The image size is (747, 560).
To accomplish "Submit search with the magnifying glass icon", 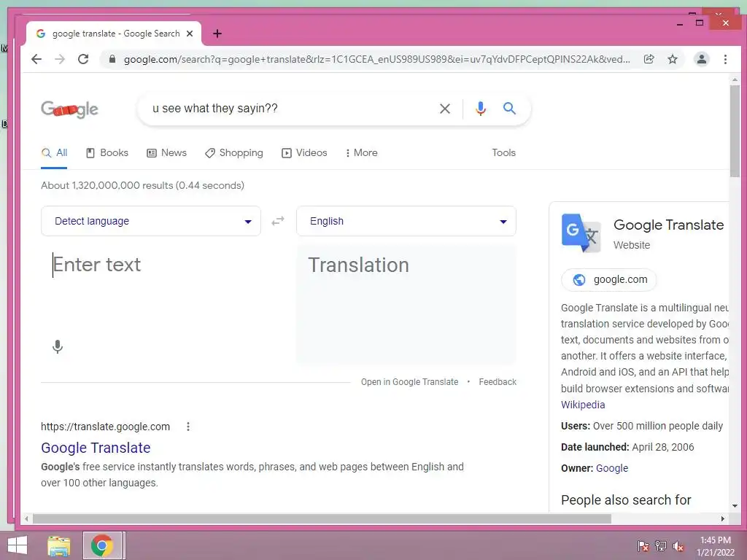I will [509, 108].
